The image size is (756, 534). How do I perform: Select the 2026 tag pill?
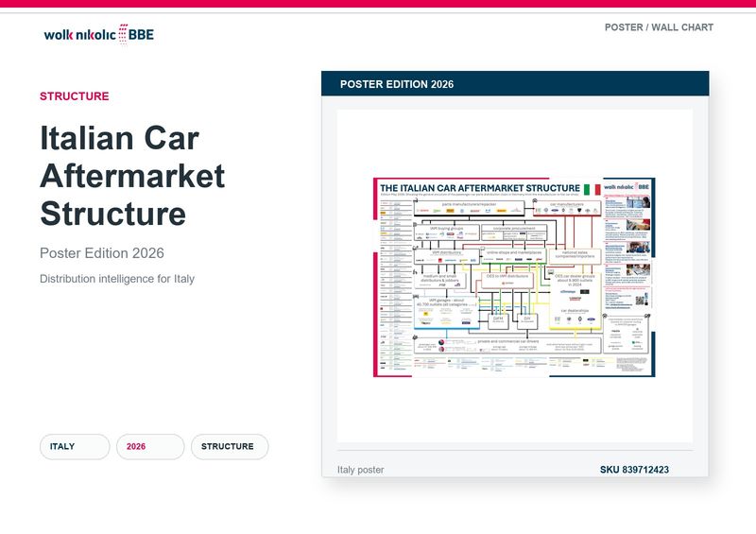(150, 447)
